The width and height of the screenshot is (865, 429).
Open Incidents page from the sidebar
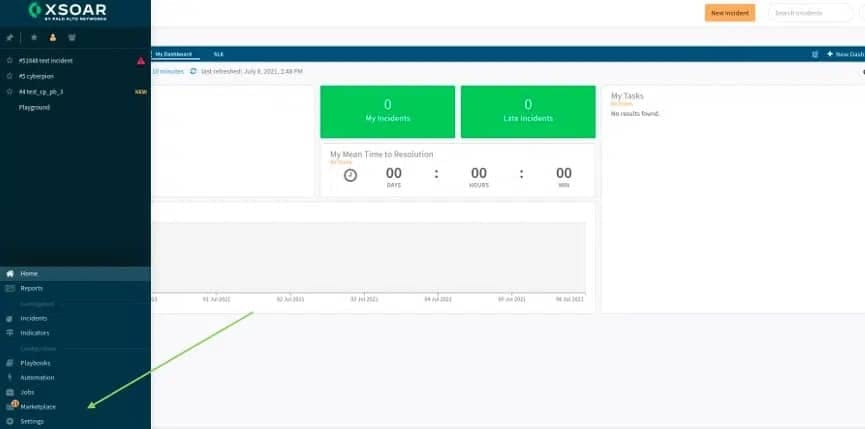pyautogui.click(x=34, y=318)
